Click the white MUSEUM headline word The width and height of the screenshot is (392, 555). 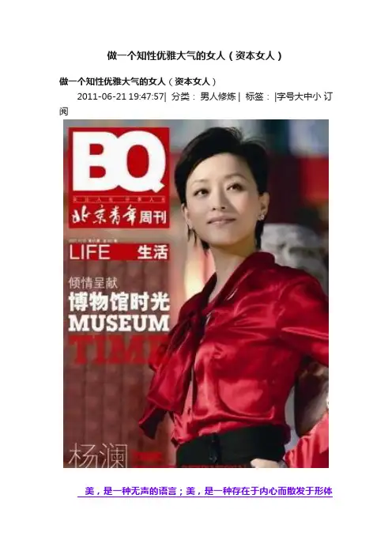(x=119, y=323)
